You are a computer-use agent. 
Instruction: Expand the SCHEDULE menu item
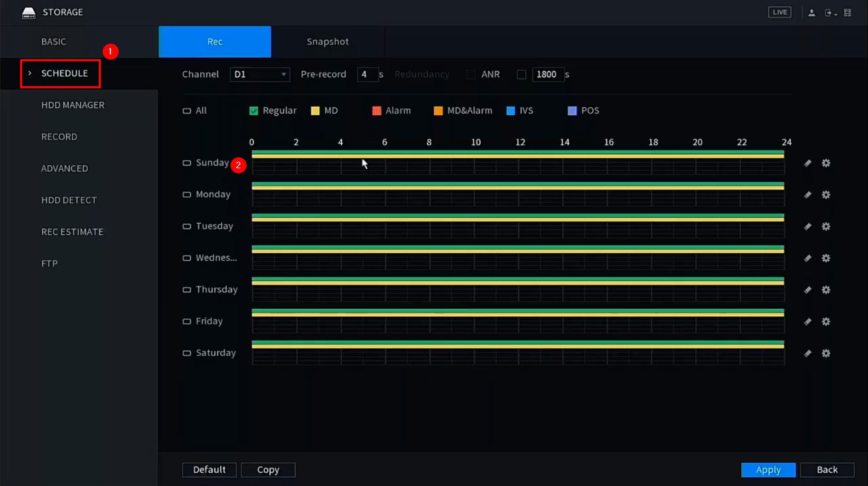coord(64,74)
